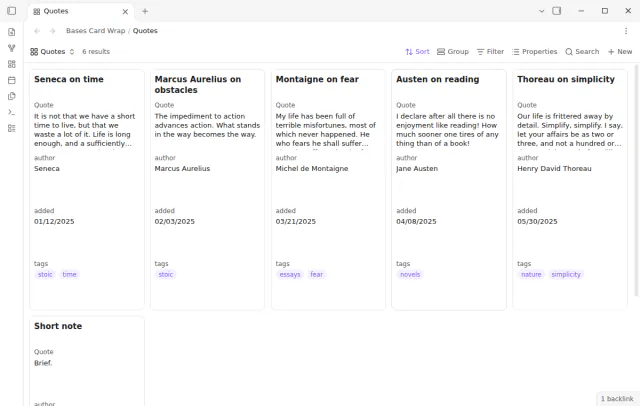Screen dimensions: 640x406
Task: Click the vertical scrollbar of cards view
Action: coord(636,180)
